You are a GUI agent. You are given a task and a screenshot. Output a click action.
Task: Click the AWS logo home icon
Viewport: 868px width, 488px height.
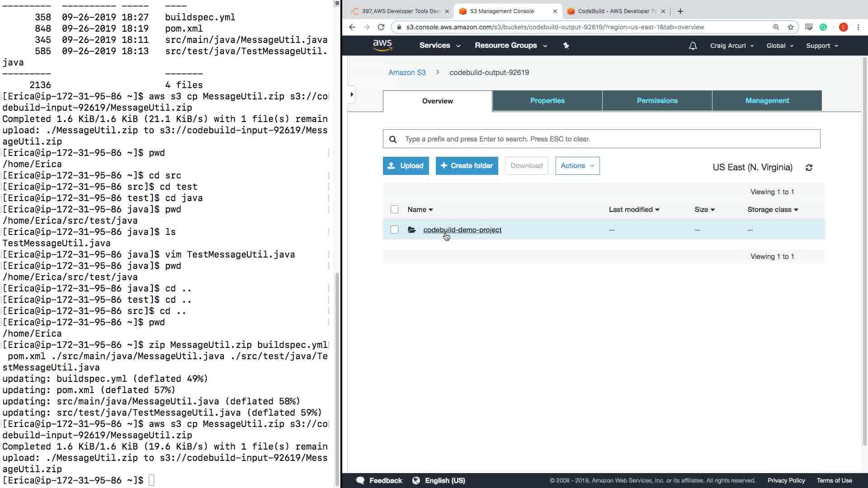[x=382, y=45]
